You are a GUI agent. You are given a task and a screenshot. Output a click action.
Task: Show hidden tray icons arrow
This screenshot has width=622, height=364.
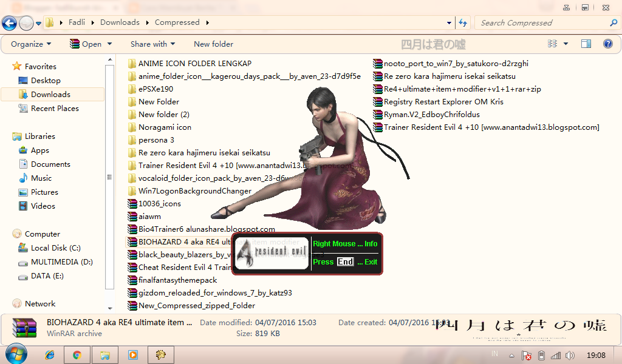pos(511,356)
